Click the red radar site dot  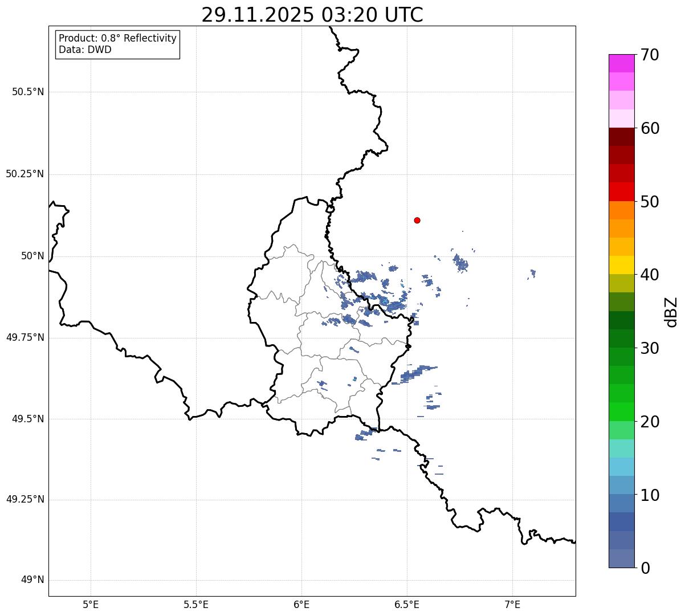[x=417, y=220]
